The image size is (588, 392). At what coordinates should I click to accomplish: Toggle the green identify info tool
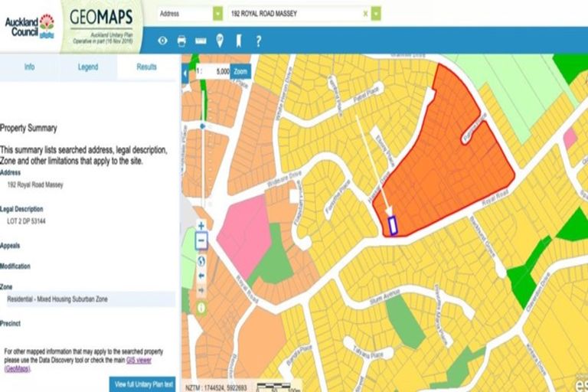point(201,308)
